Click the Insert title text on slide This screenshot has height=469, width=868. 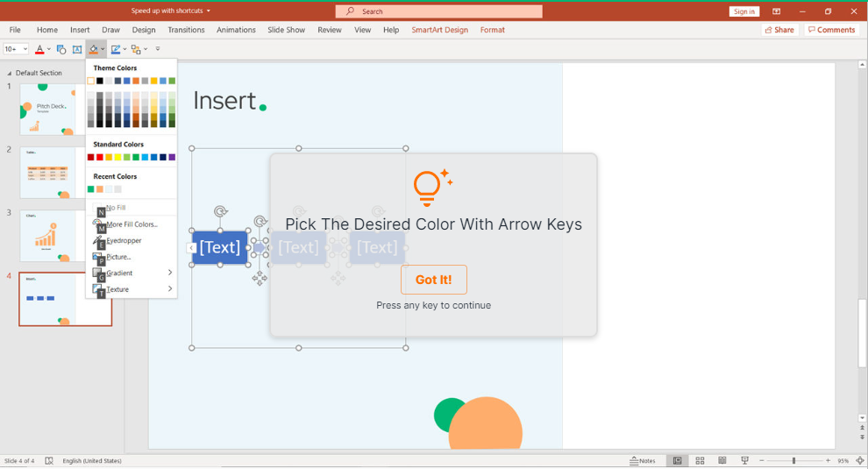click(x=224, y=101)
